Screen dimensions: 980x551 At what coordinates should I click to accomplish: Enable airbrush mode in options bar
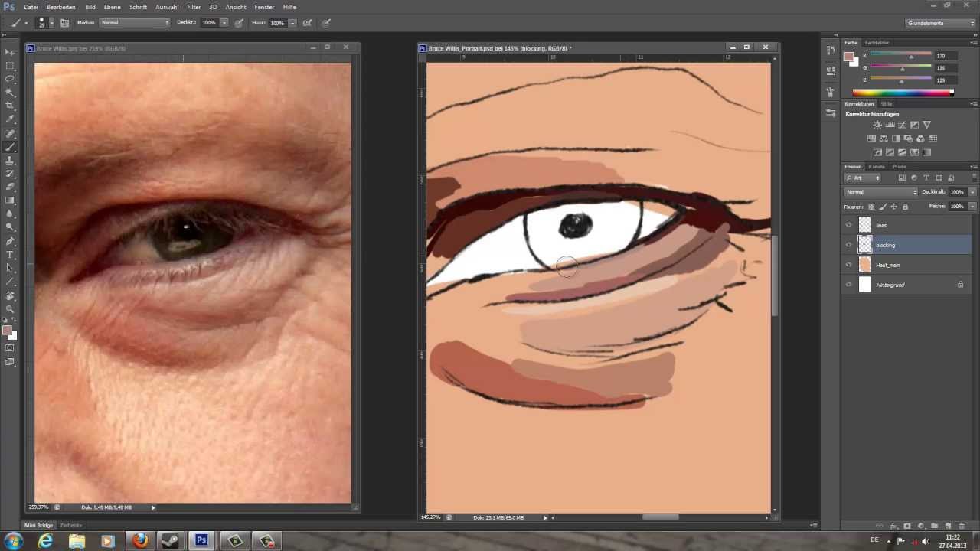306,23
